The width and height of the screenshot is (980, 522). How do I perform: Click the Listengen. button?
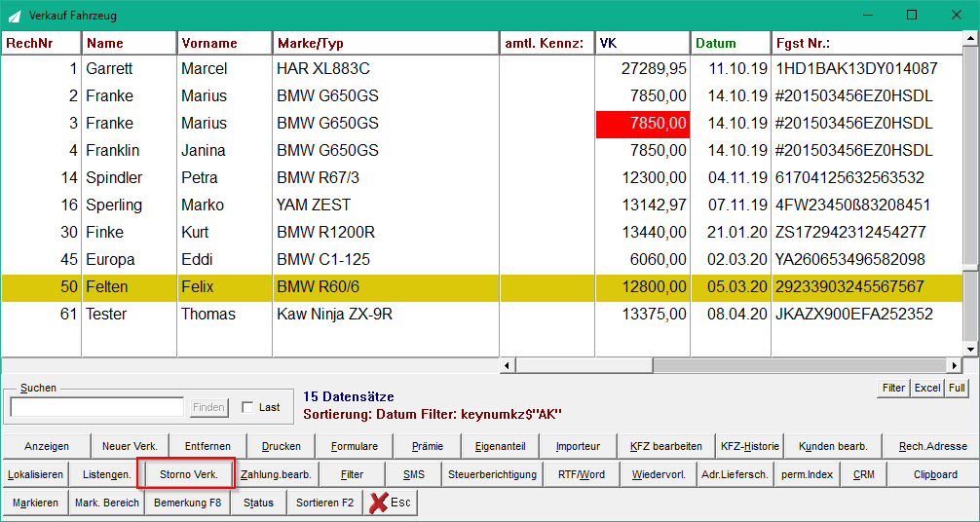click(107, 474)
